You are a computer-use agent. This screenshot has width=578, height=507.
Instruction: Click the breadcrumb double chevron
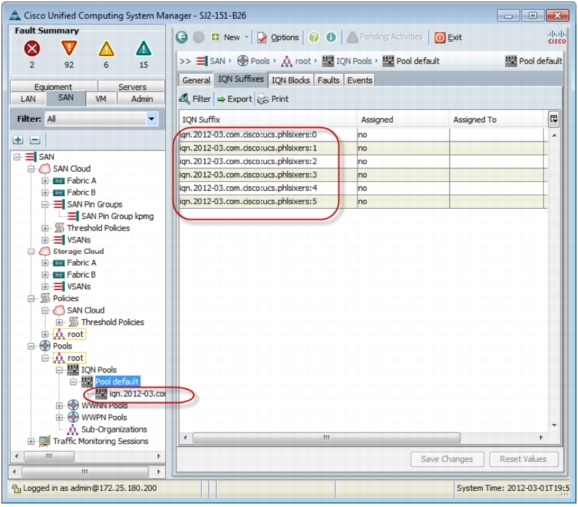tap(185, 61)
